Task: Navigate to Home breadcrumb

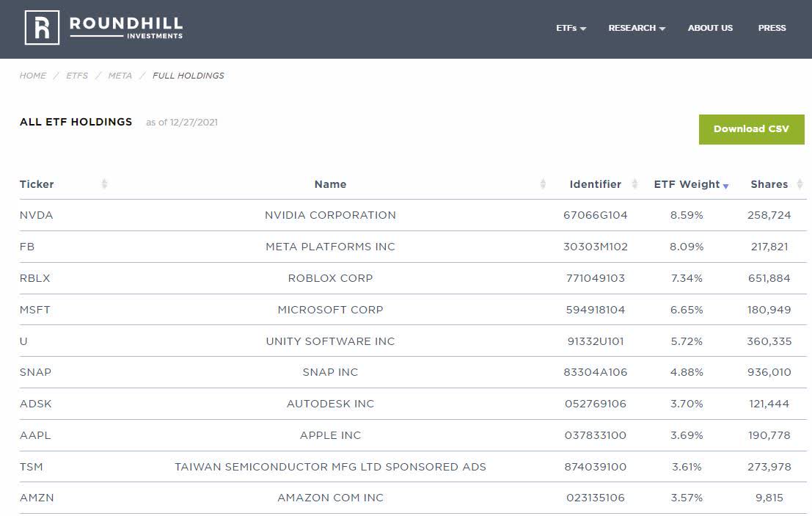Action: tap(32, 76)
